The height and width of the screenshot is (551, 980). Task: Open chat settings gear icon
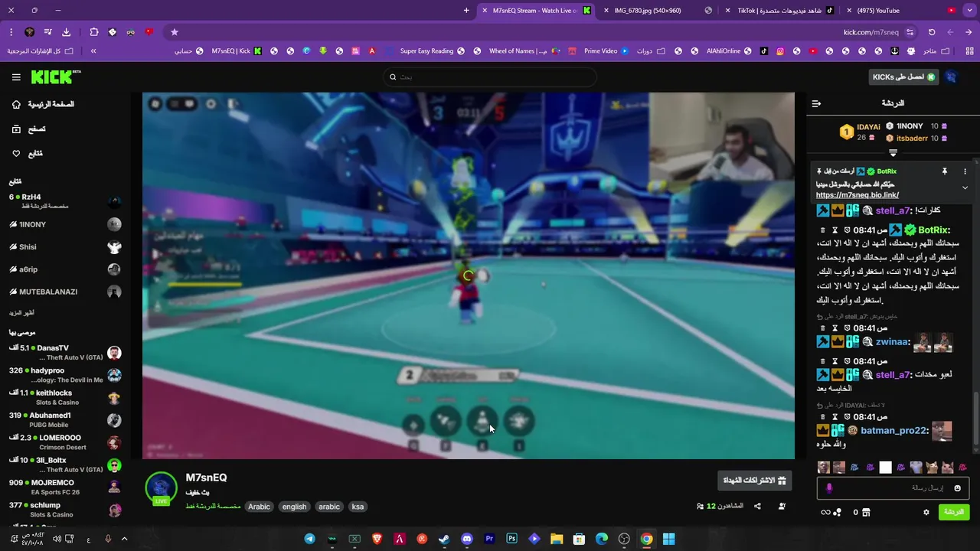tap(926, 513)
